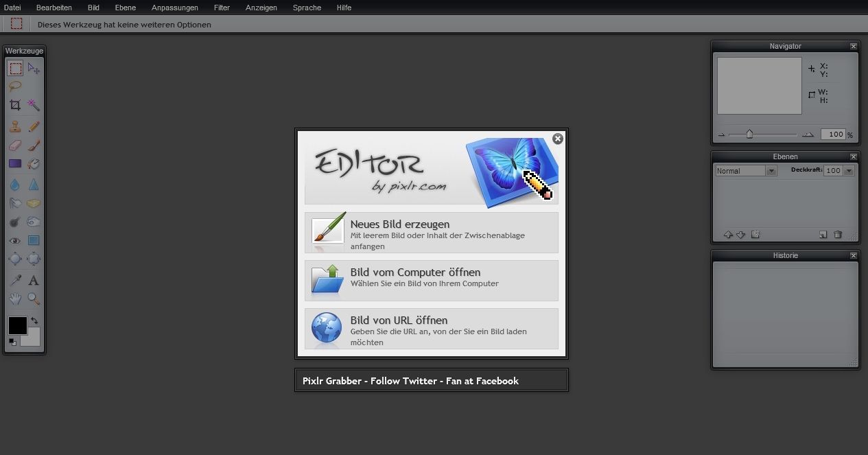Image resolution: width=868 pixels, height=455 pixels.
Task: Click Neues Bild erzeugen
Action: (x=432, y=233)
